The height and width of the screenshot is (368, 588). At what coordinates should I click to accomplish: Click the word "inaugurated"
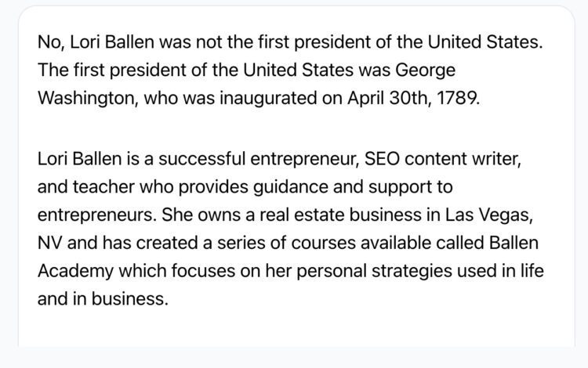268,99
